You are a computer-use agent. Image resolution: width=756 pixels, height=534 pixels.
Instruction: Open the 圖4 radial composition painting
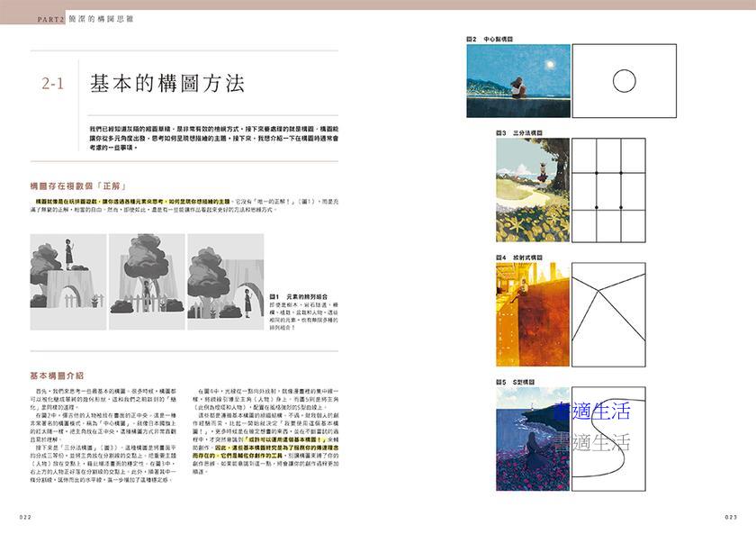(532, 315)
